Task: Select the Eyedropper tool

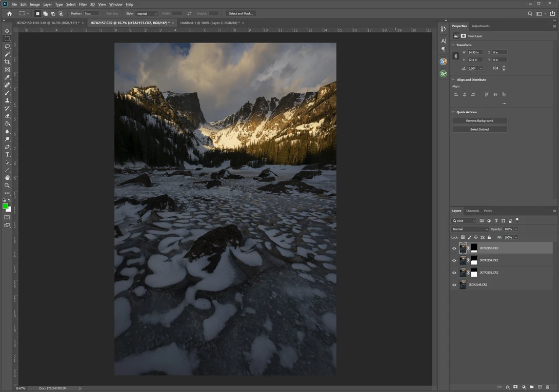Action: click(x=7, y=77)
